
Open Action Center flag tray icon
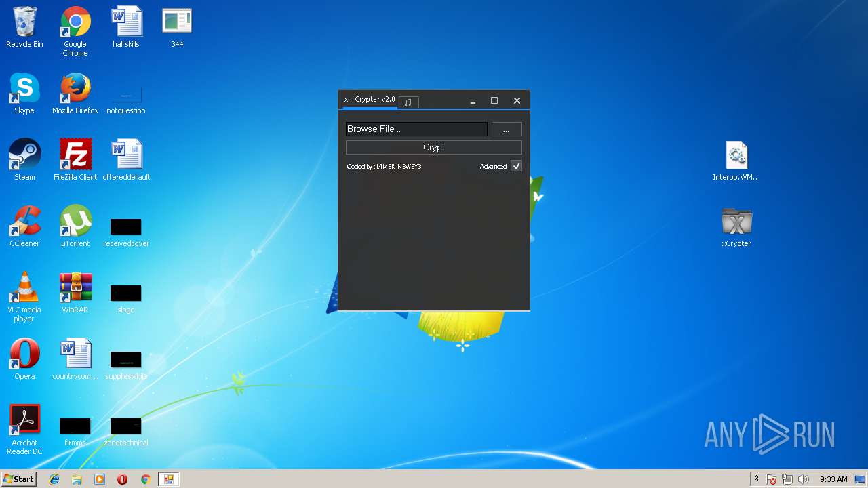(772, 479)
